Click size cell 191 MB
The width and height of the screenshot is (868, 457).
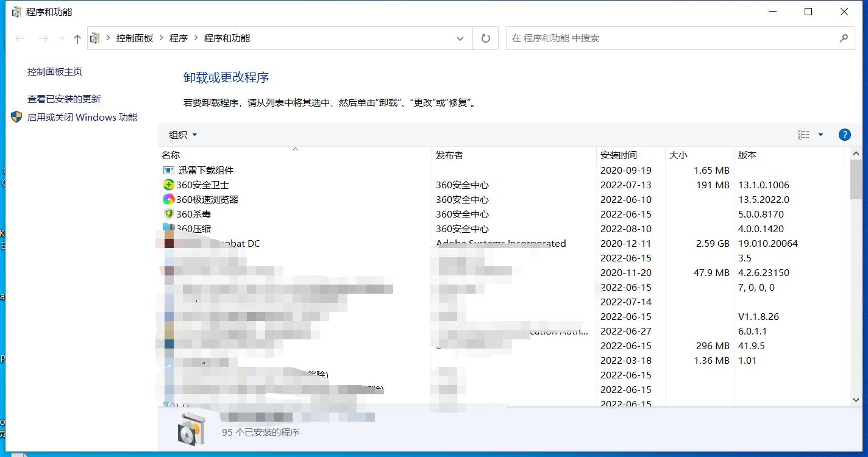713,185
